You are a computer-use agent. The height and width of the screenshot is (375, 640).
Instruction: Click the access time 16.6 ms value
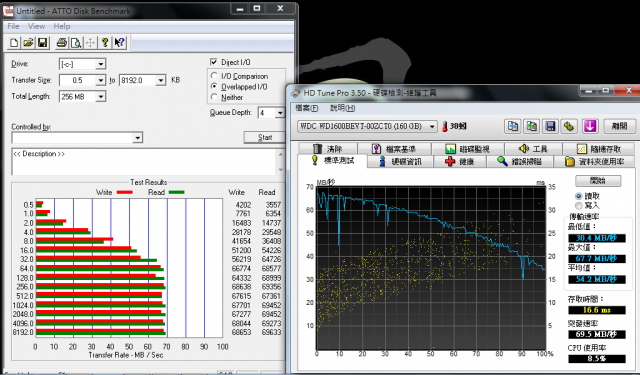pyautogui.click(x=596, y=310)
